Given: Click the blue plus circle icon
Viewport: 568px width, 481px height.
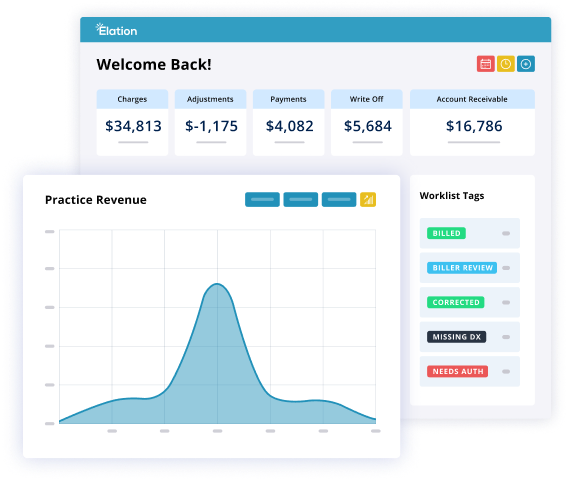Looking at the screenshot, I should click(526, 64).
